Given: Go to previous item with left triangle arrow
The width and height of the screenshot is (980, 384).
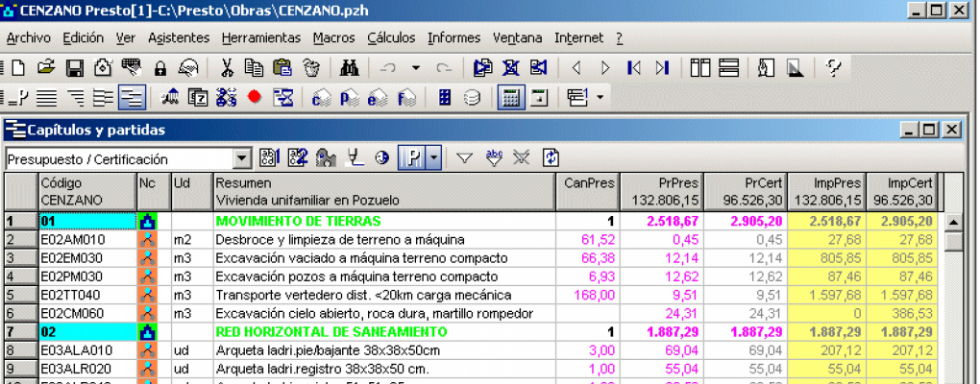Looking at the screenshot, I should 576,67.
